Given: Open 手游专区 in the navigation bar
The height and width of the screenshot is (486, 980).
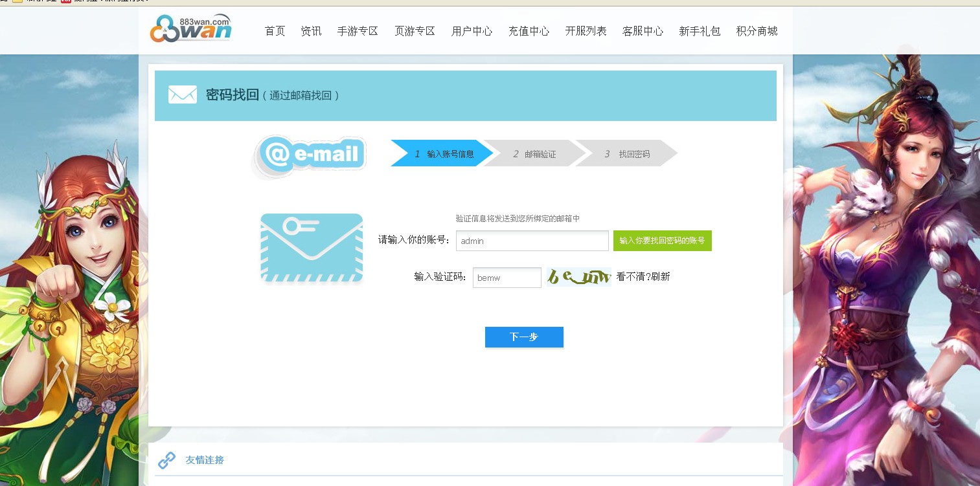Looking at the screenshot, I should coord(358,31).
